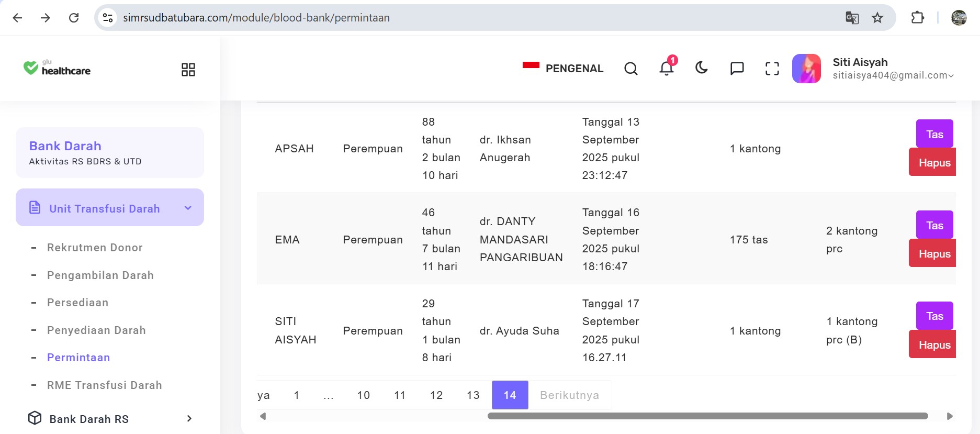The width and height of the screenshot is (980, 434).
Task: Click the glu healthcare logo
Action: point(57,68)
